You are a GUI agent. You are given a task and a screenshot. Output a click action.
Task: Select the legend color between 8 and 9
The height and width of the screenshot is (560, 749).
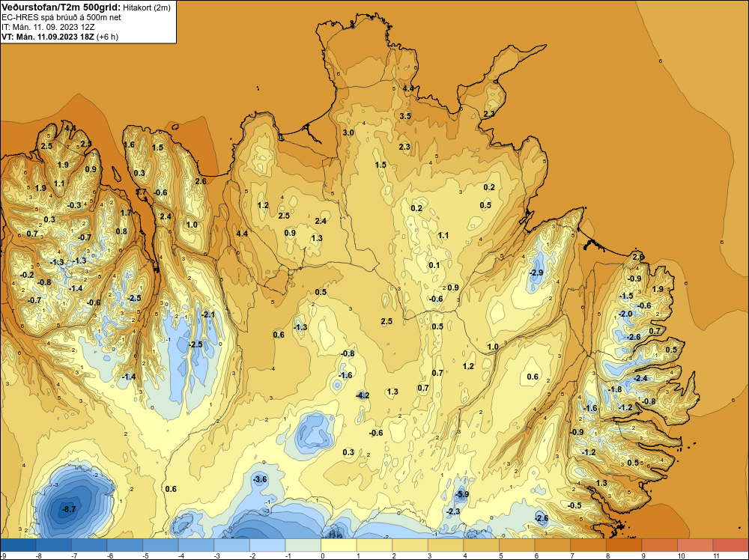coord(624,545)
